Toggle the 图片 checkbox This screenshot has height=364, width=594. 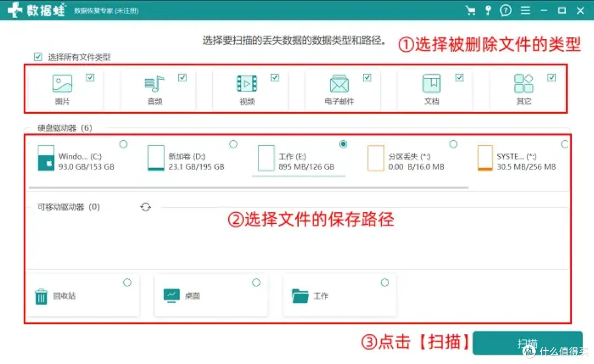[90, 78]
